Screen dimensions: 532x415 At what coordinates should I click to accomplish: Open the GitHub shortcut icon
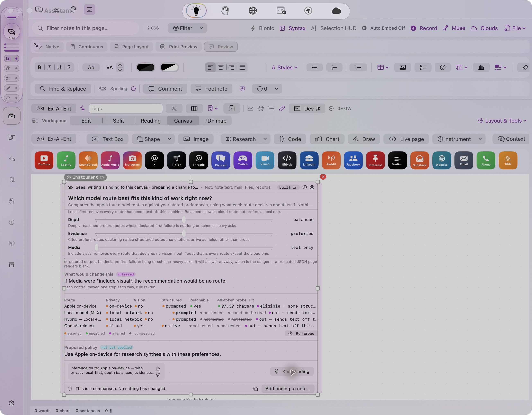(287, 160)
